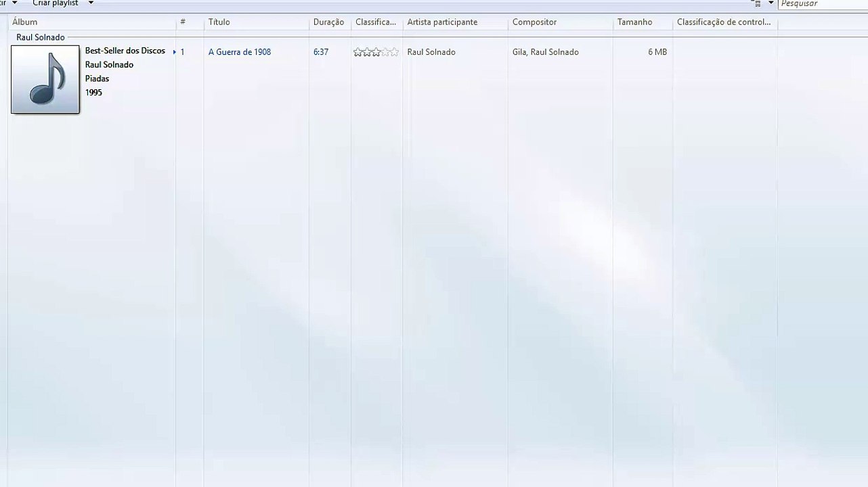Select the 6:37 duration cell
This screenshot has height=487, width=868.
pyautogui.click(x=321, y=52)
